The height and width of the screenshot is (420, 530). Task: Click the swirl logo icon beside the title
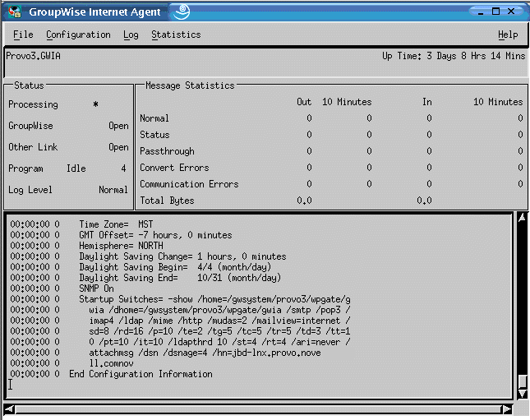coord(182,12)
